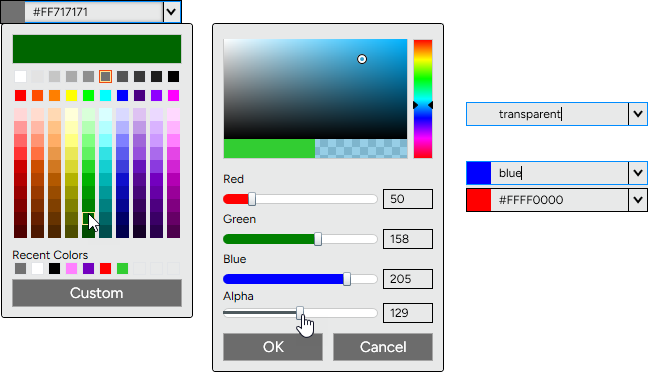Pick the bright green standard swatch
The image size is (648, 372).
point(88,95)
